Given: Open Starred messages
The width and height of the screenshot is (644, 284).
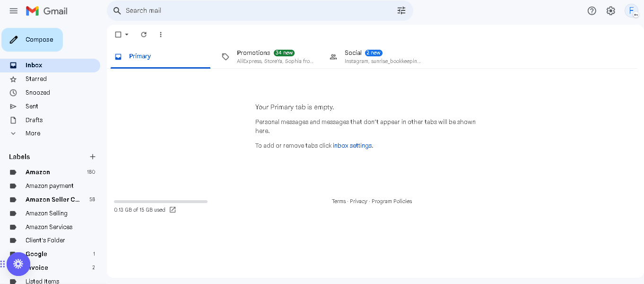Looking at the screenshot, I should 50,79.
